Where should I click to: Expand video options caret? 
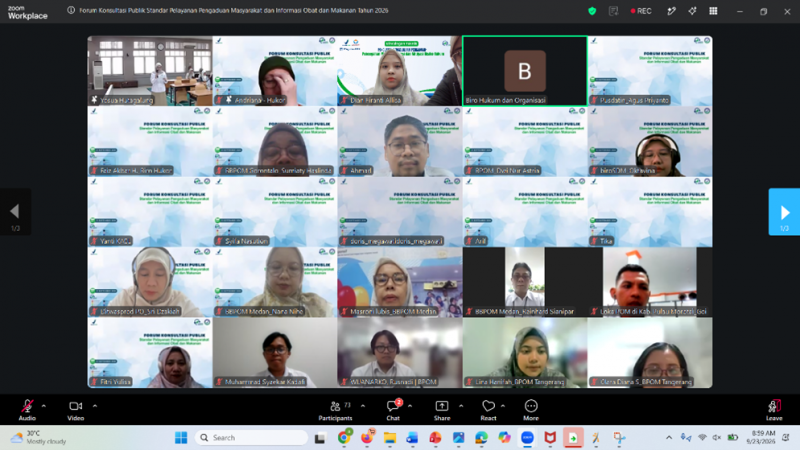click(x=95, y=406)
